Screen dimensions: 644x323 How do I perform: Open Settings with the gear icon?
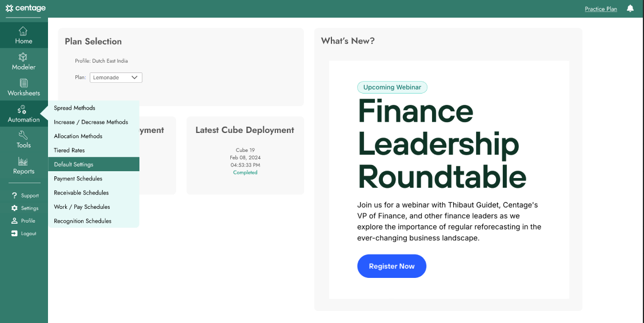pos(25,208)
